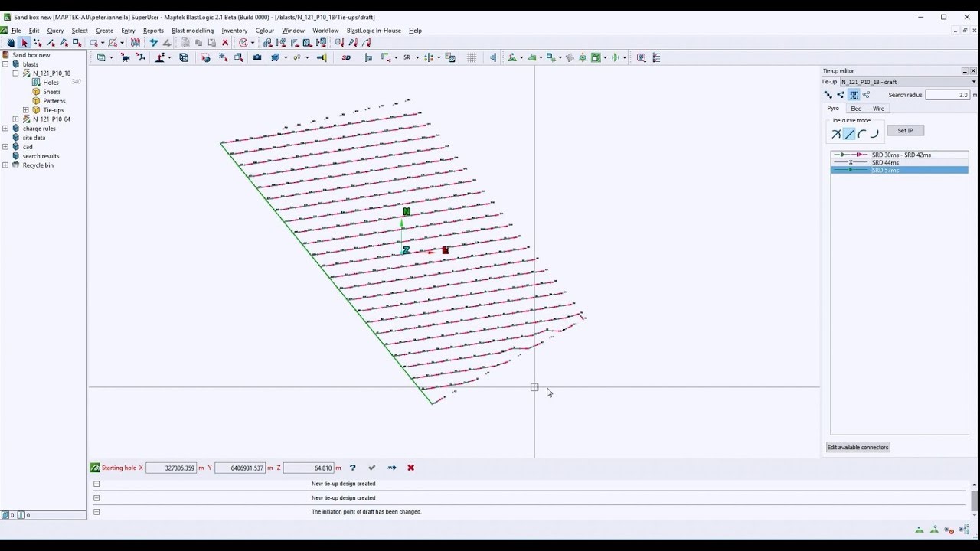This screenshot has width=980, height=551.
Task: Select the branching tie-up mode icon
Action: [x=841, y=95]
